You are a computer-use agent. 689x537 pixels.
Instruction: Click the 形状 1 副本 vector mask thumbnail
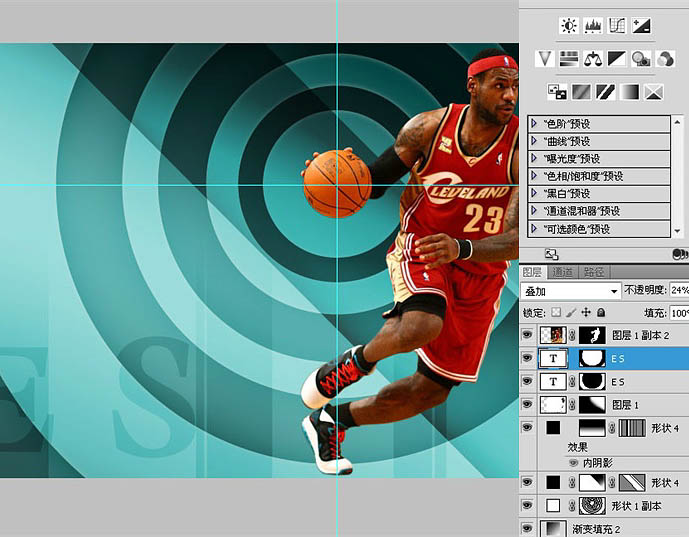[592, 506]
